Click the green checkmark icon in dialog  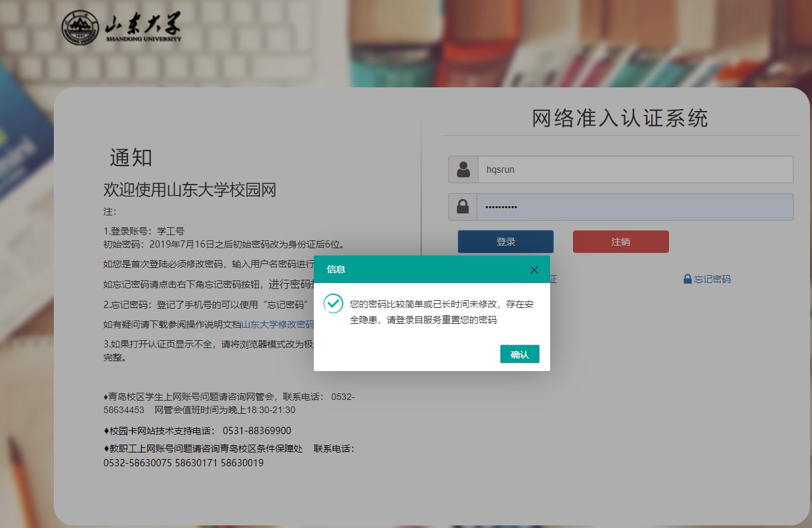point(333,303)
